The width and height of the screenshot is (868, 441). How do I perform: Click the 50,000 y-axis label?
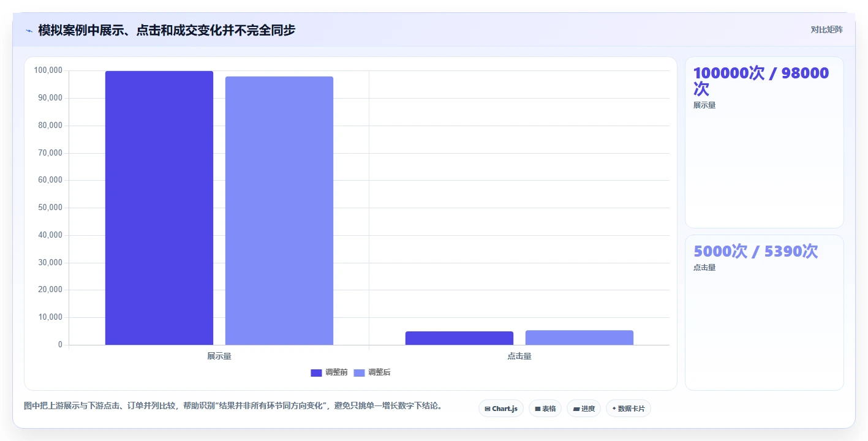click(x=50, y=208)
